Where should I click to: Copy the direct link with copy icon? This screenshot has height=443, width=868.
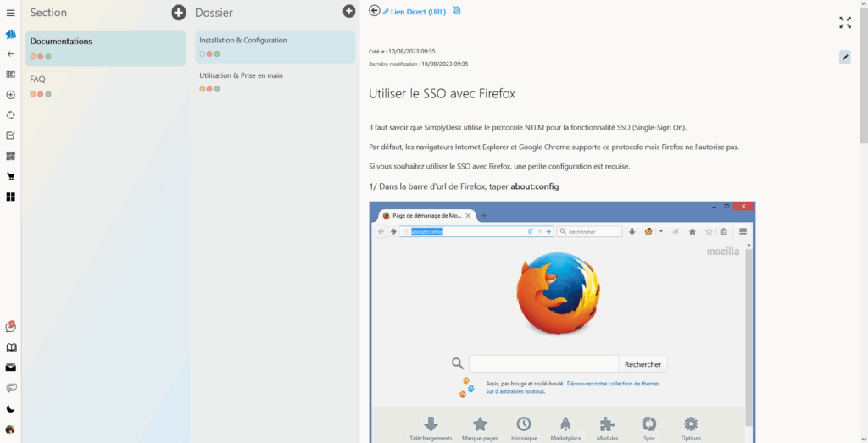(x=457, y=11)
